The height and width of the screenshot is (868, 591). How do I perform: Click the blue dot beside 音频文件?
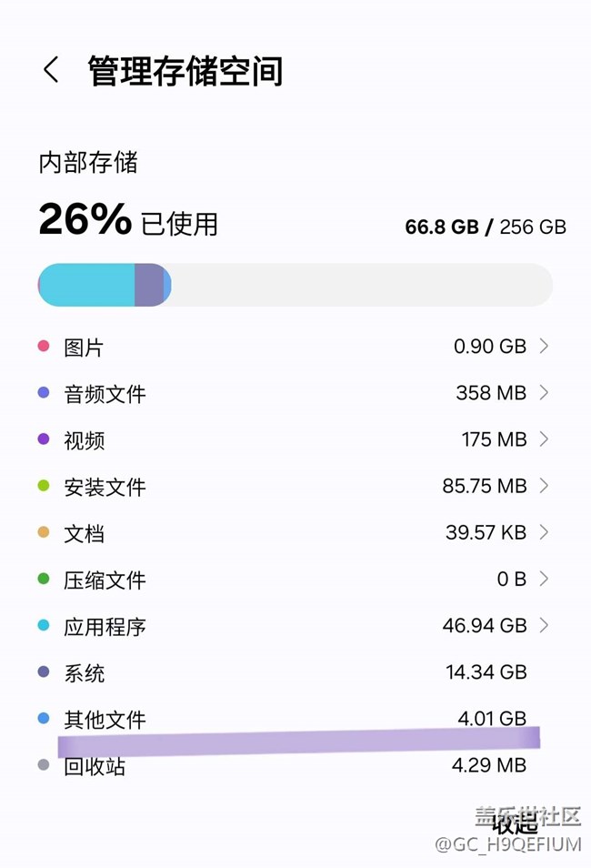43,392
